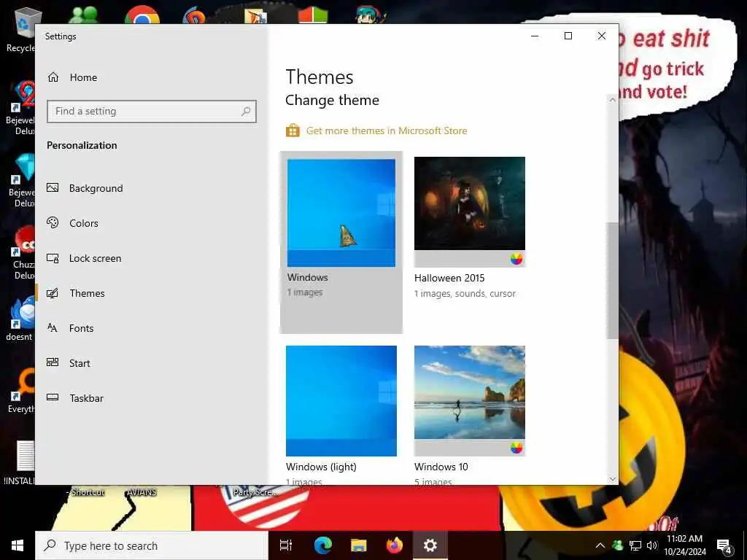Screen dimensions: 747x560
Task: Get more themes in Microsoft Store
Action: click(387, 131)
